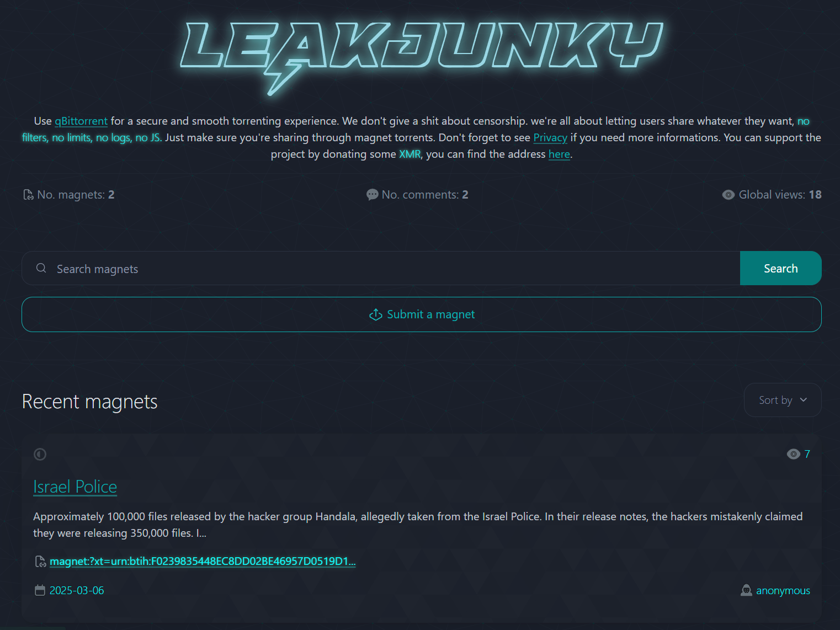The image size is (840, 630).
Task: Click the half-circle status icon on Israel Police card
Action: coord(40,454)
